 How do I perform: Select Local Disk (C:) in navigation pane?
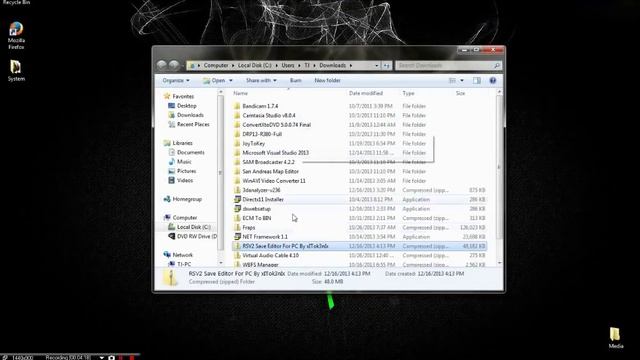tap(189, 227)
